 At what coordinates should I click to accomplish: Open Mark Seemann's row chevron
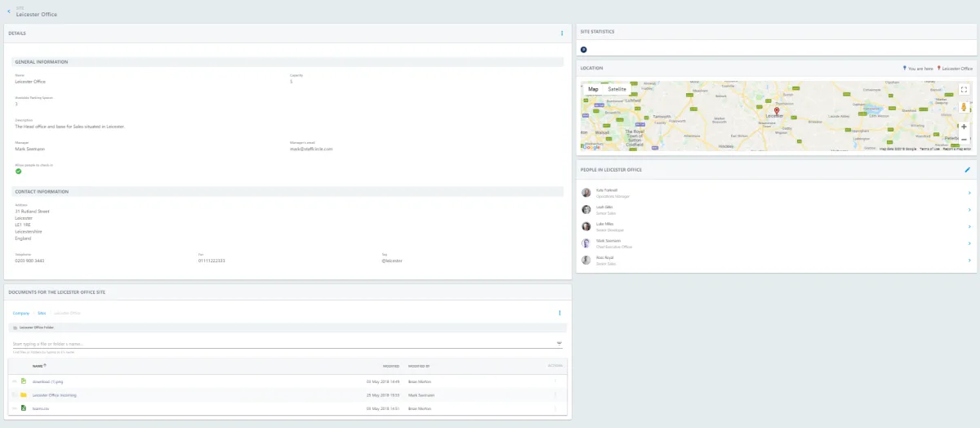pyautogui.click(x=969, y=243)
